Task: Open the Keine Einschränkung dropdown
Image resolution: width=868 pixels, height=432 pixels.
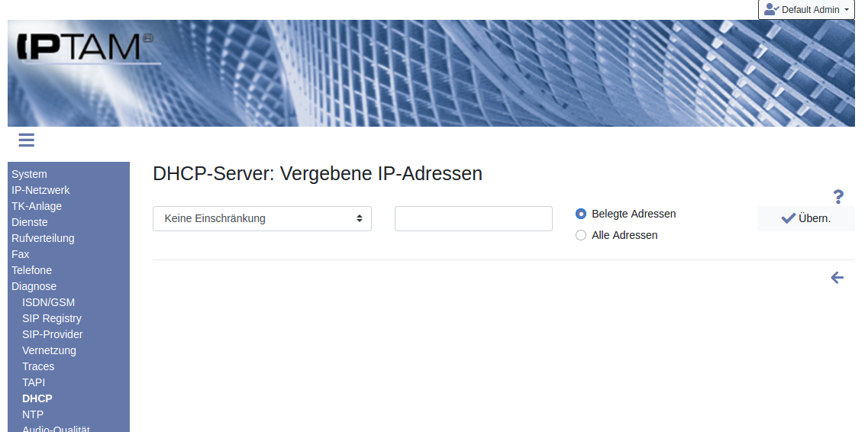Action: click(x=262, y=218)
